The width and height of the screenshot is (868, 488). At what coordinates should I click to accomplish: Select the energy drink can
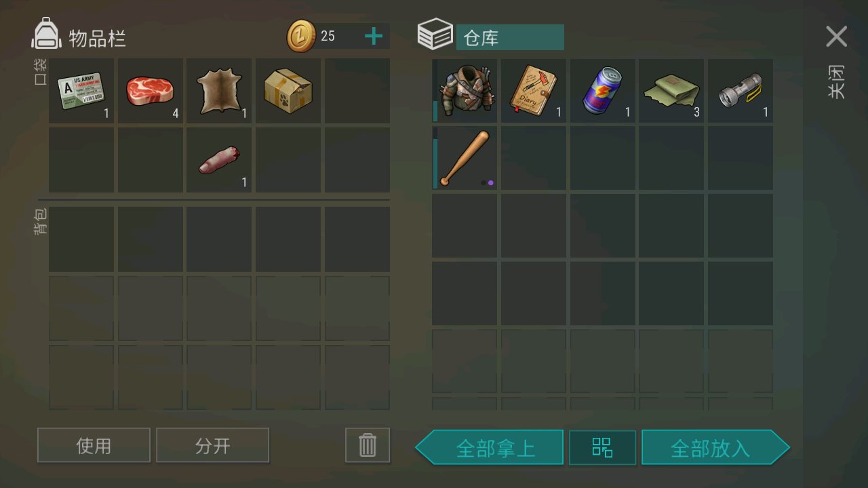pos(603,90)
